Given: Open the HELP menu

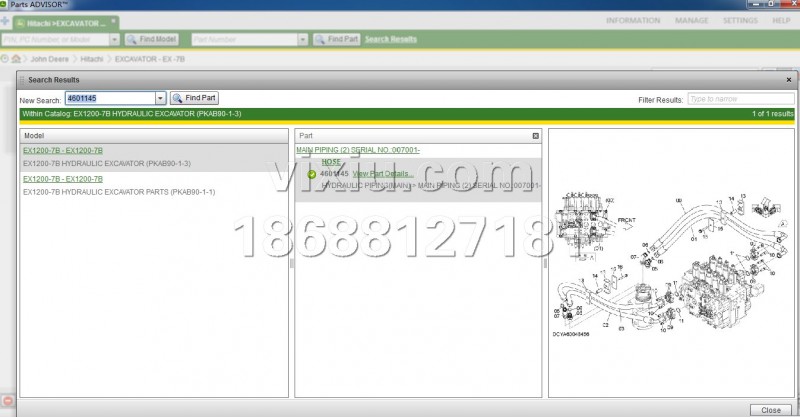Looking at the screenshot, I should [x=781, y=20].
